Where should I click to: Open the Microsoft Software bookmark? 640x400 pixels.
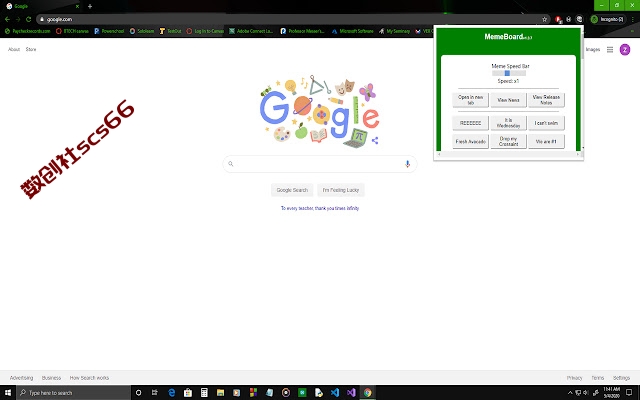click(353, 31)
